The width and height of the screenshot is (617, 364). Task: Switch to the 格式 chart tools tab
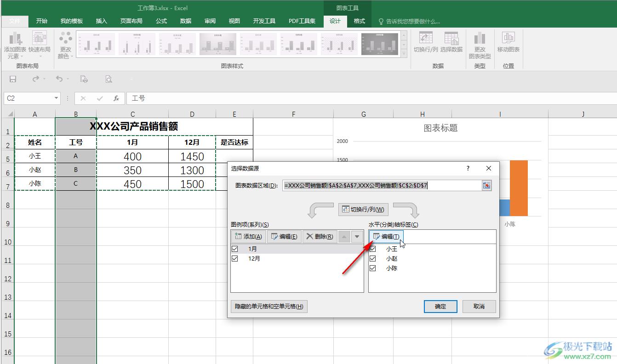coord(360,21)
